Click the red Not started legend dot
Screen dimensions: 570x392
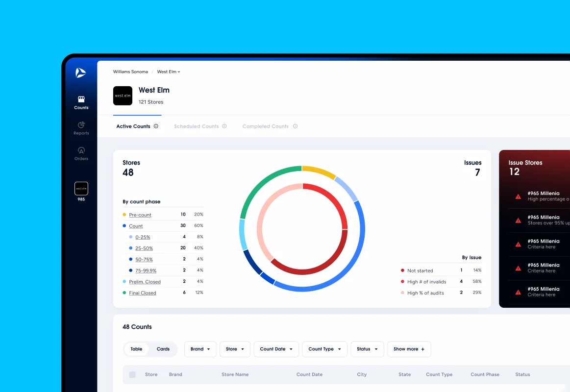tap(402, 270)
